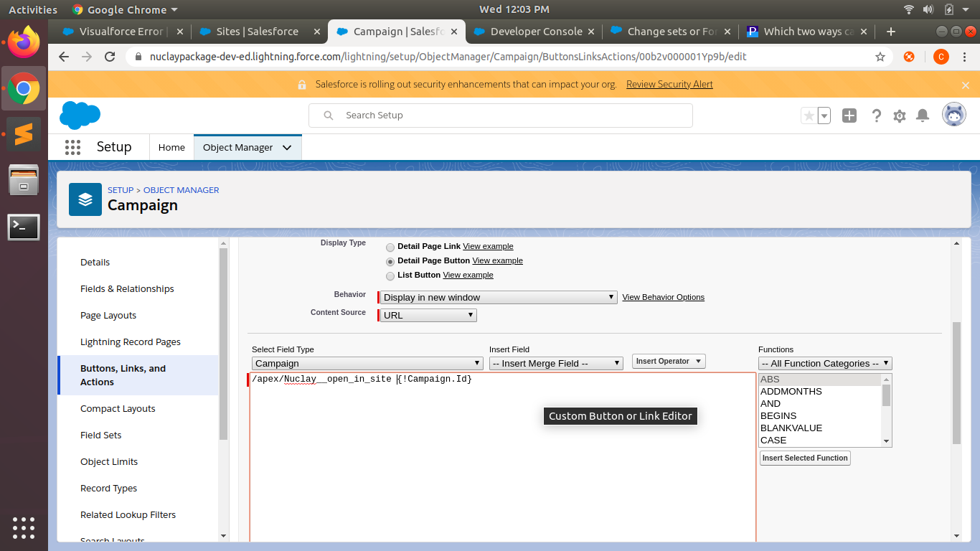
Task: Launch Sublime Text from the dock
Action: [x=24, y=134]
